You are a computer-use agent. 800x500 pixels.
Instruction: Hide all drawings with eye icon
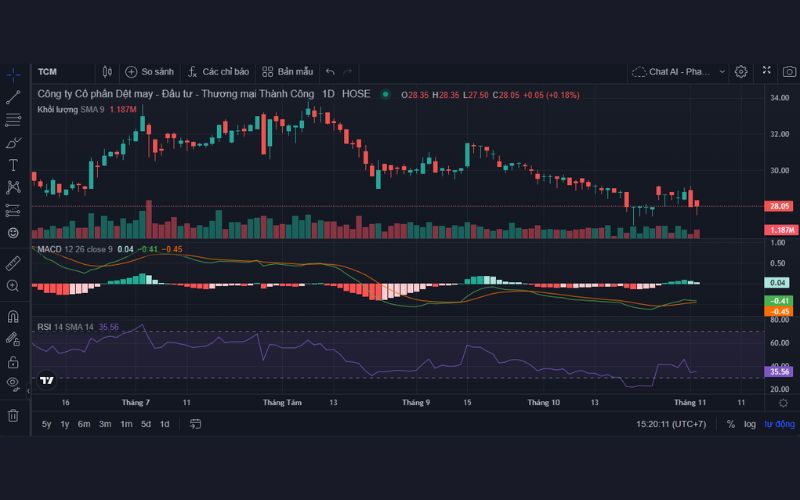(x=13, y=383)
